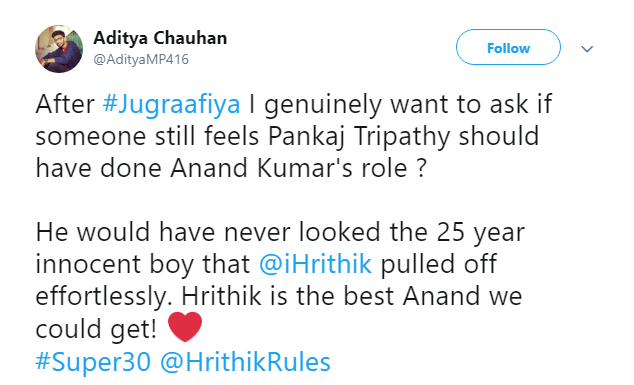Open the #Jugraafiya hashtag
The image size is (634, 385).
coord(171,104)
